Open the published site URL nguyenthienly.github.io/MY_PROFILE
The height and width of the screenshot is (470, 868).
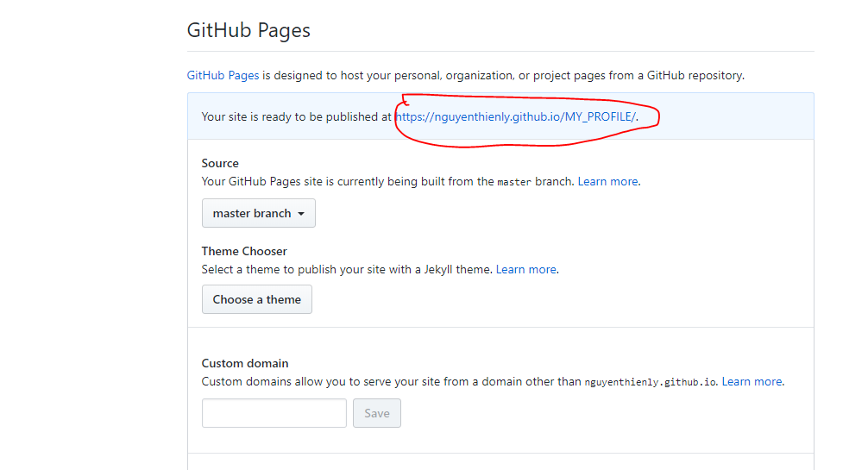coord(515,116)
